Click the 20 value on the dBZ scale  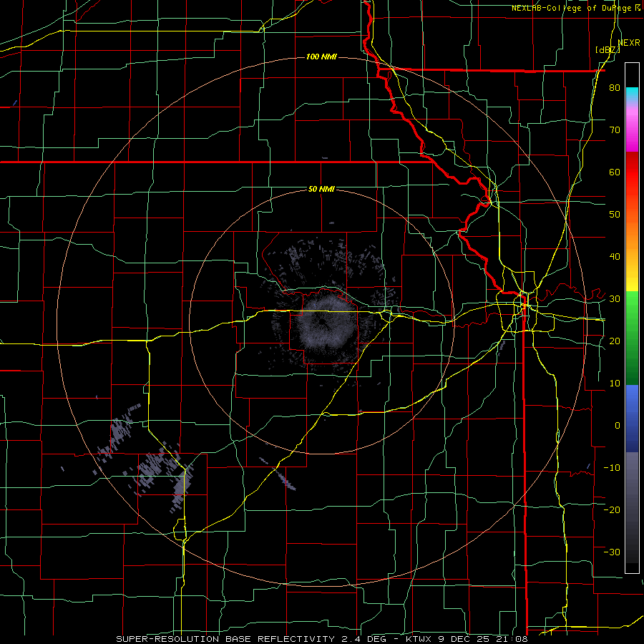(x=615, y=341)
